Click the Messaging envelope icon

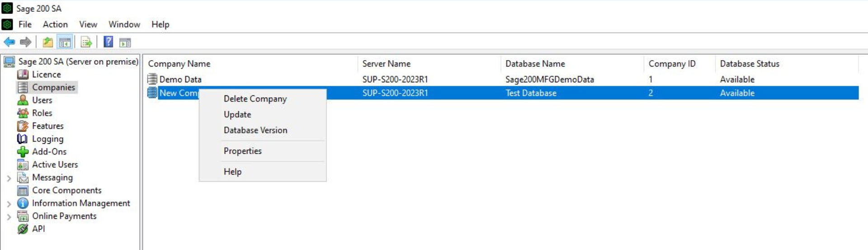coord(23,178)
